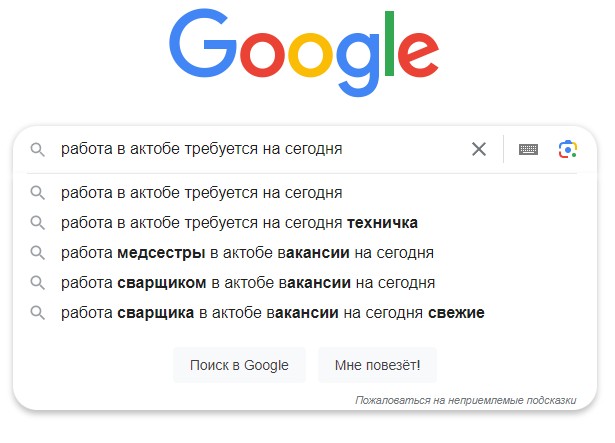Image resolution: width=615 pixels, height=443 pixels.
Task: Select the сварщиком в актобе вакансии suggestion
Action: point(247,282)
